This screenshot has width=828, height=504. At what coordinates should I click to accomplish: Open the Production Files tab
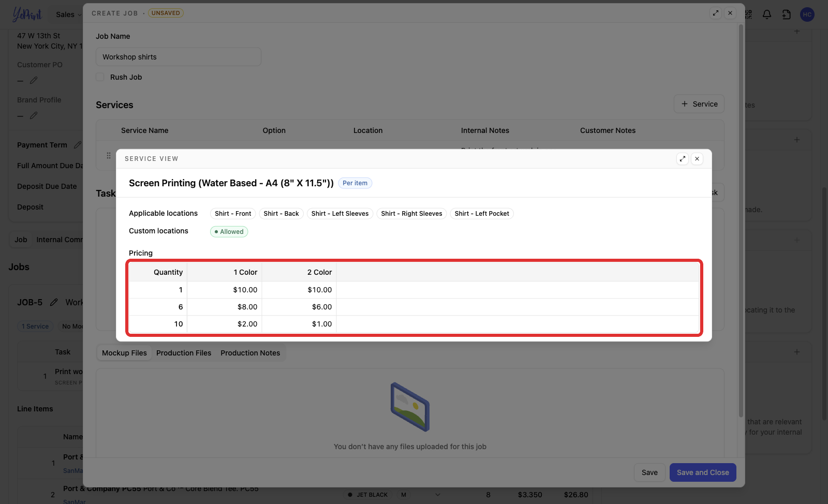click(x=184, y=353)
